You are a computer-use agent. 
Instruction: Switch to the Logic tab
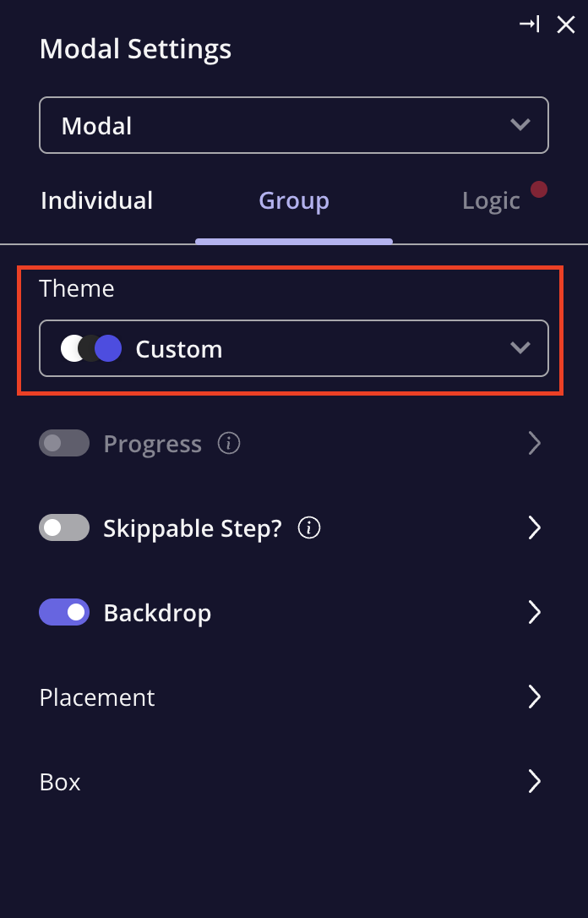pos(491,201)
